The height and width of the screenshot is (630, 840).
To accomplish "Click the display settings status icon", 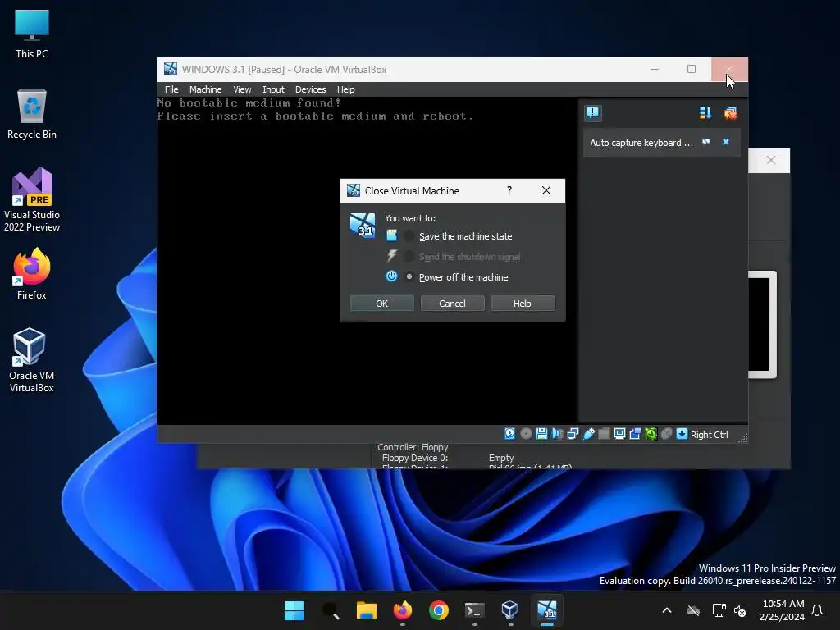I will (619, 434).
